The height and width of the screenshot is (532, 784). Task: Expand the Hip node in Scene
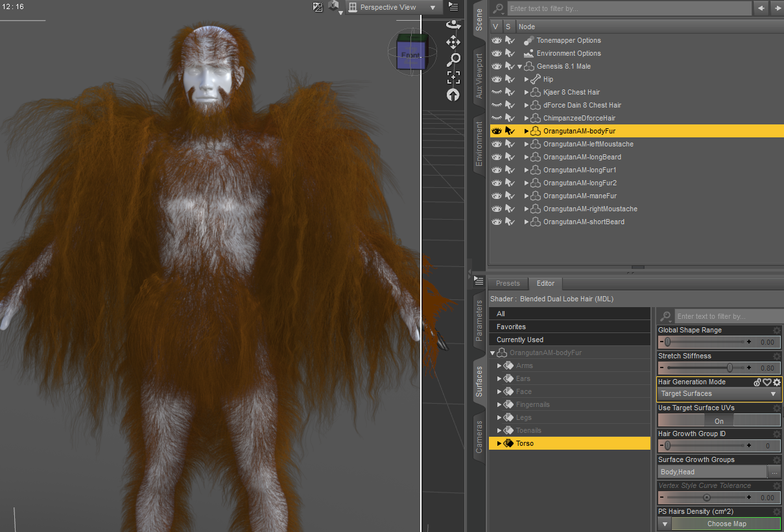(527, 79)
